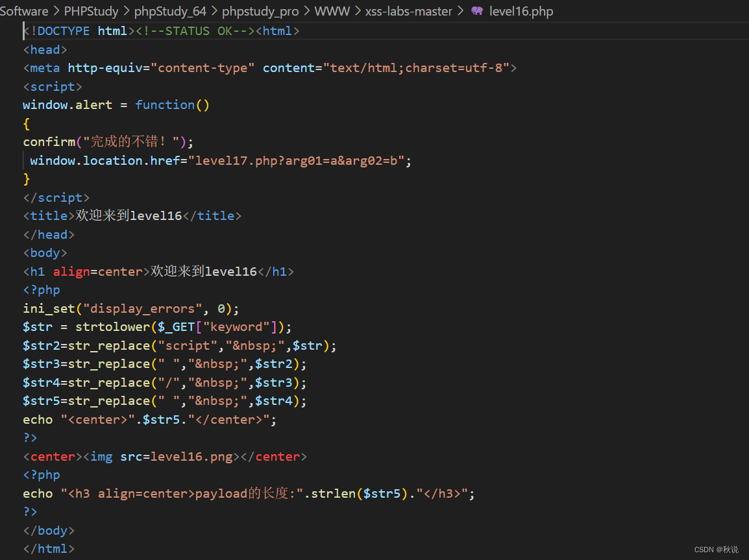The width and height of the screenshot is (749, 560).
Task: Click the $_GET["keyword"] expression
Action: point(217,327)
